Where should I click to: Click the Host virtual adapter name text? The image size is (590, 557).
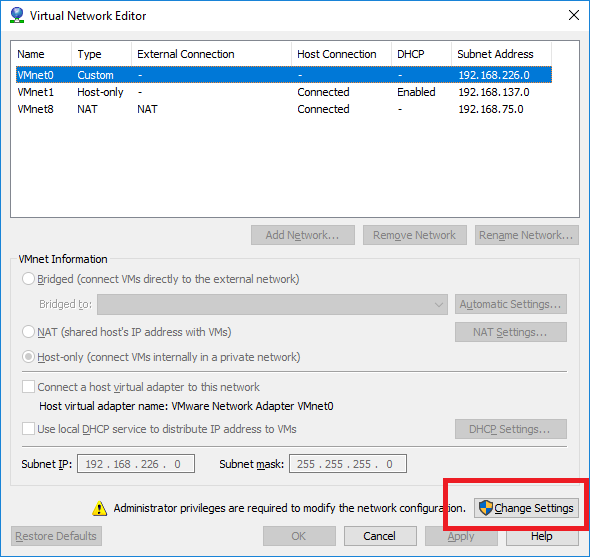(x=186, y=406)
